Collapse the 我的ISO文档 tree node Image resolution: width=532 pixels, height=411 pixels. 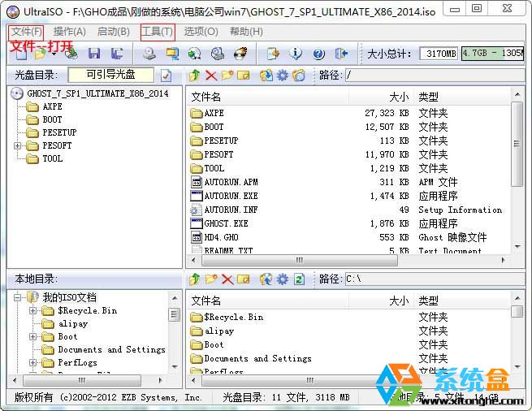point(17,297)
